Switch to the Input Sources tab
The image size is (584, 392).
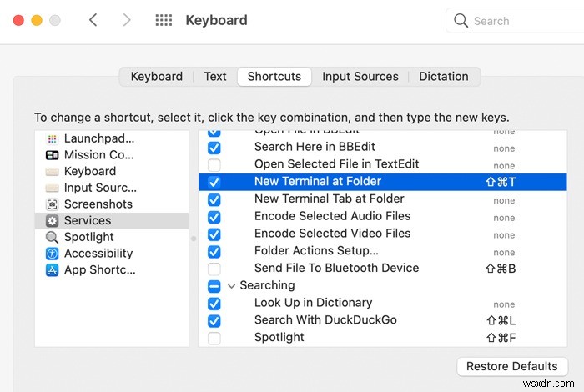coord(360,76)
